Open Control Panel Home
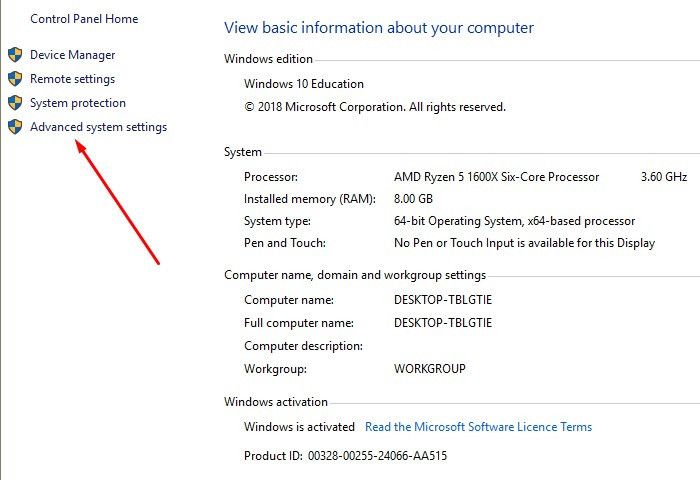This screenshot has width=700, height=480. (x=84, y=19)
